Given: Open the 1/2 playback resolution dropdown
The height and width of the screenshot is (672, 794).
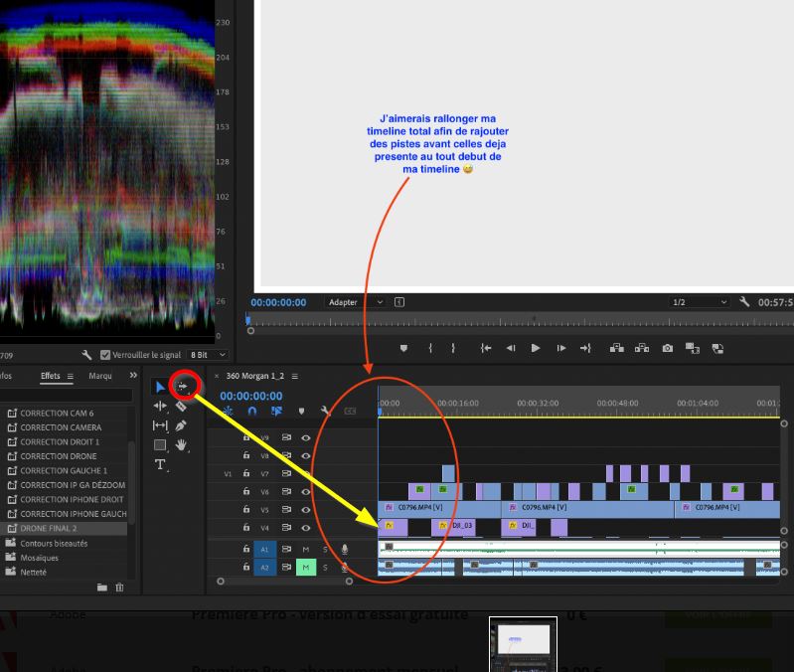Looking at the screenshot, I should coord(700,302).
